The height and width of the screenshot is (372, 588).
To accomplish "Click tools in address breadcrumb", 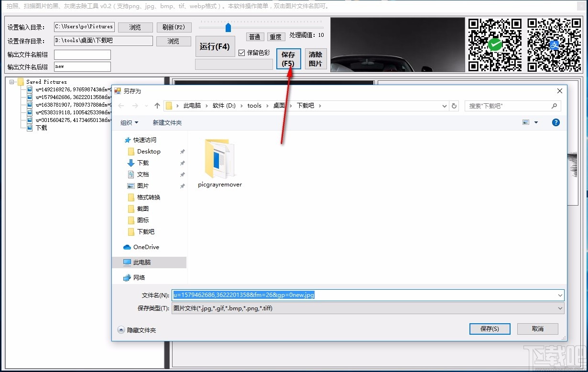I will 254,106.
